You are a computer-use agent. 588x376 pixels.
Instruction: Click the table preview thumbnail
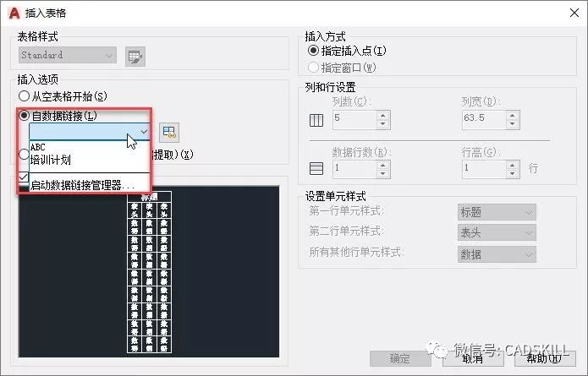coord(149,272)
